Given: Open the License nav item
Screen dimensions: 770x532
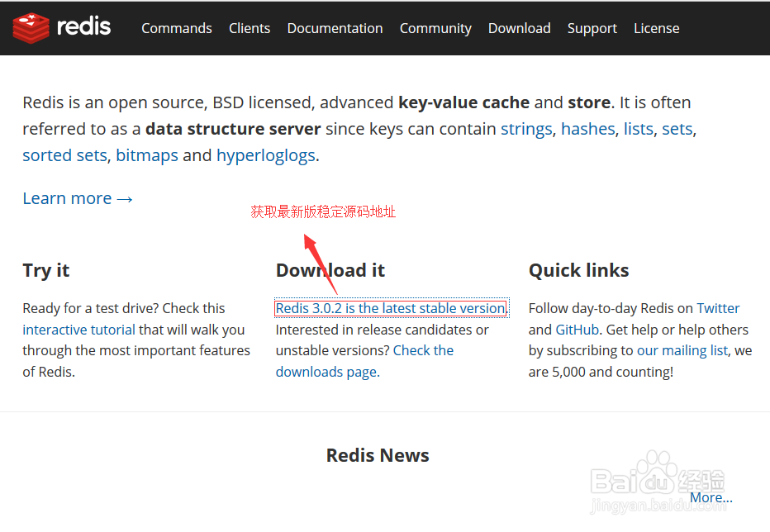Looking at the screenshot, I should click(657, 28).
